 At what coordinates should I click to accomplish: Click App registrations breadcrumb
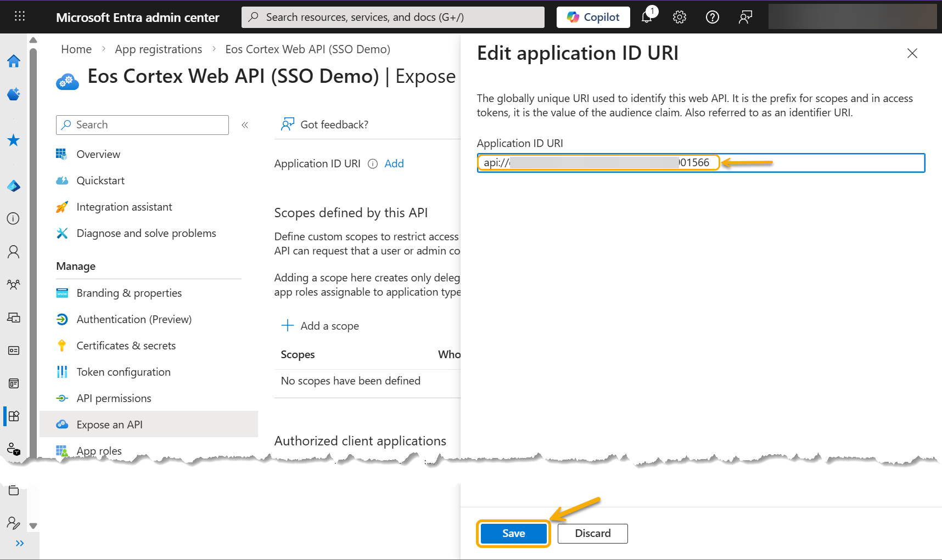[x=158, y=49]
